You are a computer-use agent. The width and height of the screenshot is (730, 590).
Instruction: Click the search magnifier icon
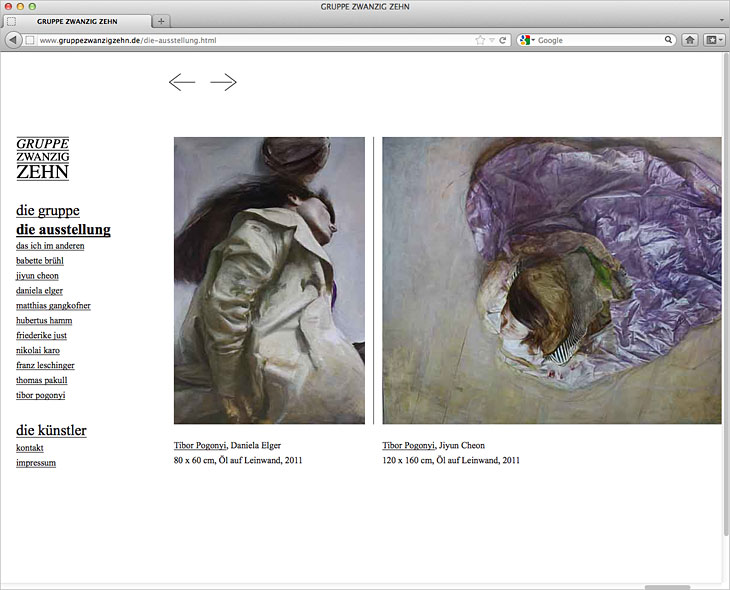point(668,40)
